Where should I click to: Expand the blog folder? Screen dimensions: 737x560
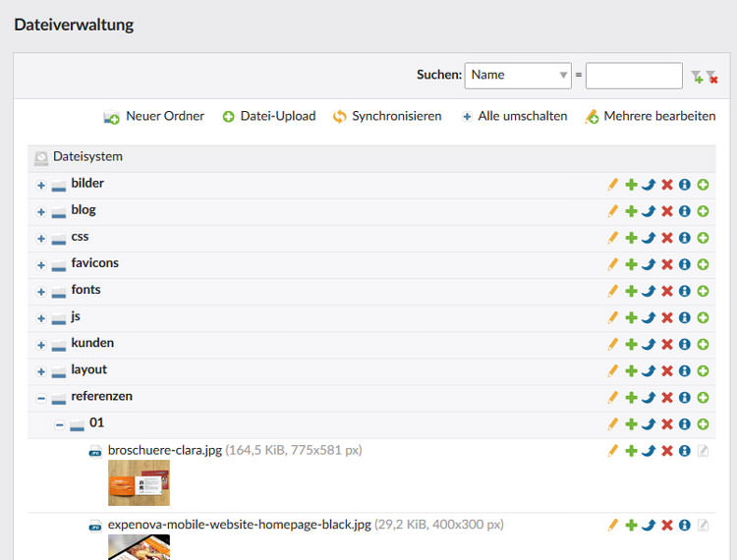pos(41,212)
